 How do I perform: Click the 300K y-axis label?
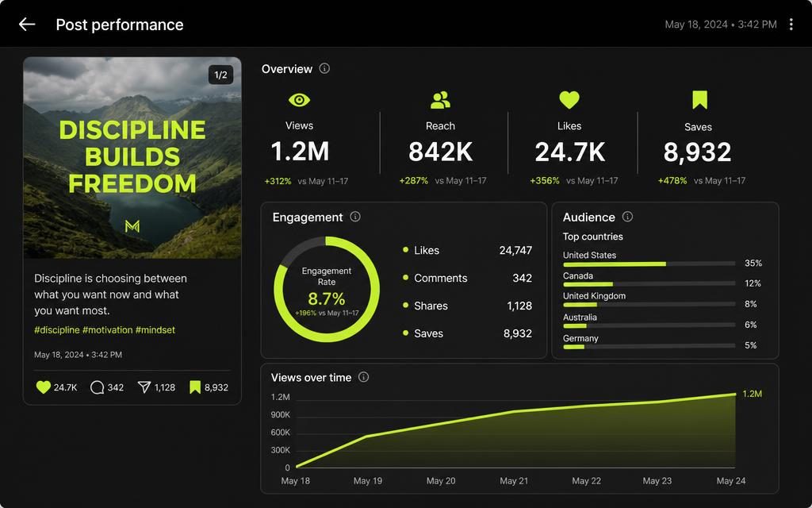coord(280,450)
